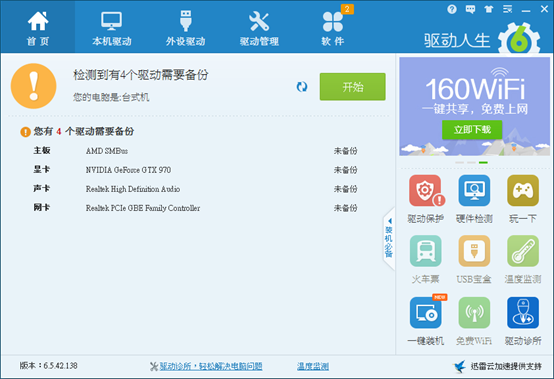The width and height of the screenshot is (554, 379).
Task: Start backup with the 开始 button
Action: point(353,87)
